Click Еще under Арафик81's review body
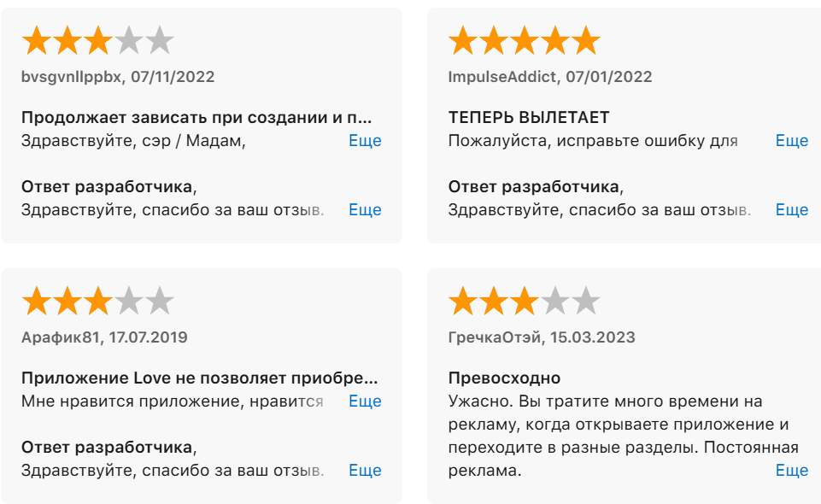The height and width of the screenshot is (504, 821). 364,401
